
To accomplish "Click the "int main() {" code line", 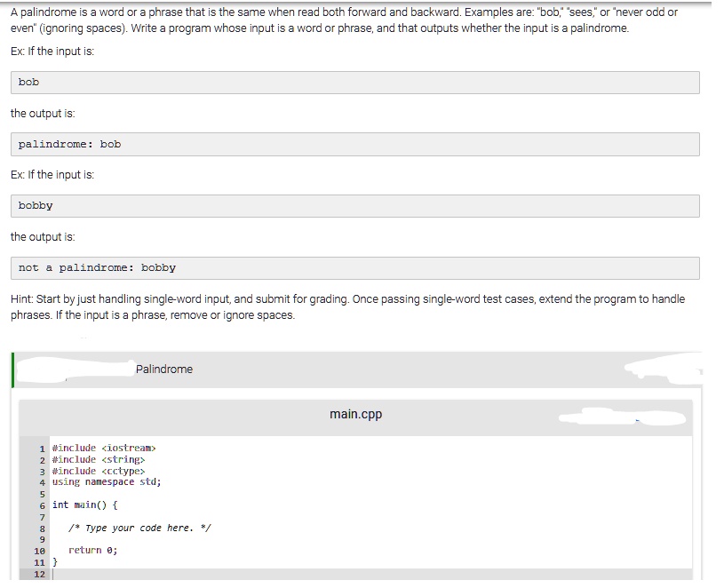I will click(86, 505).
